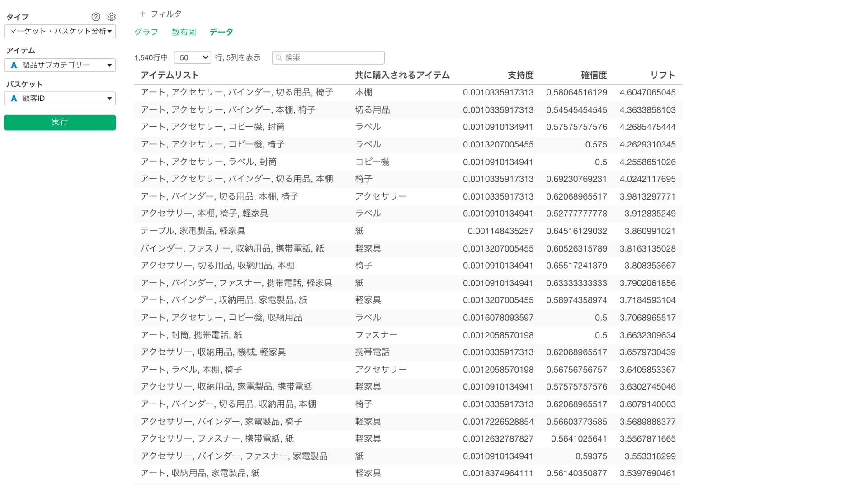Expand the 顧客ID basket dropdown
The image size is (868, 485).
(109, 99)
